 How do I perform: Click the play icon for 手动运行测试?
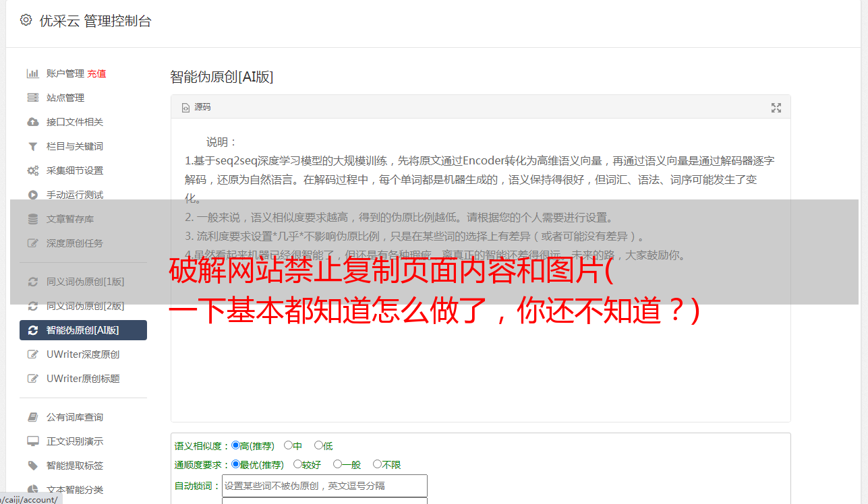coord(32,195)
